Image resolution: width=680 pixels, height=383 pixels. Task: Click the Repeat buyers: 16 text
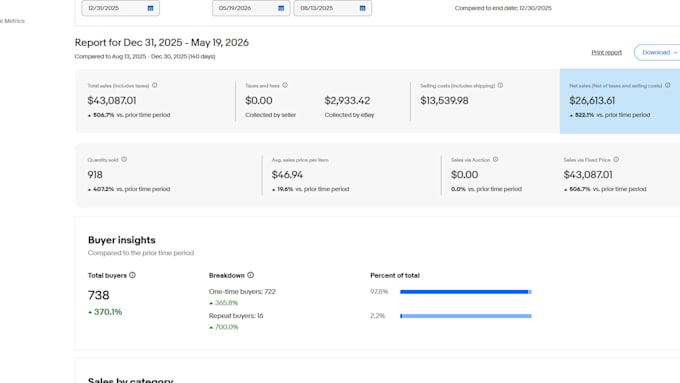(236, 316)
